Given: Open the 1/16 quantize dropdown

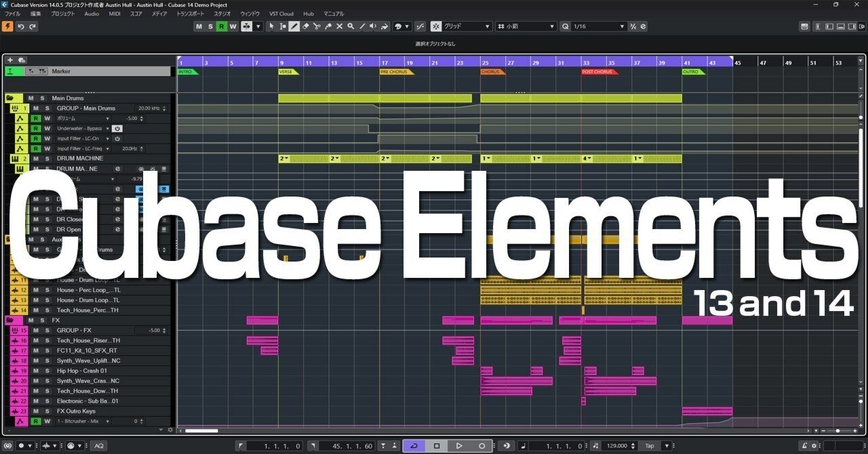Looking at the screenshot, I should coord(623,26).
